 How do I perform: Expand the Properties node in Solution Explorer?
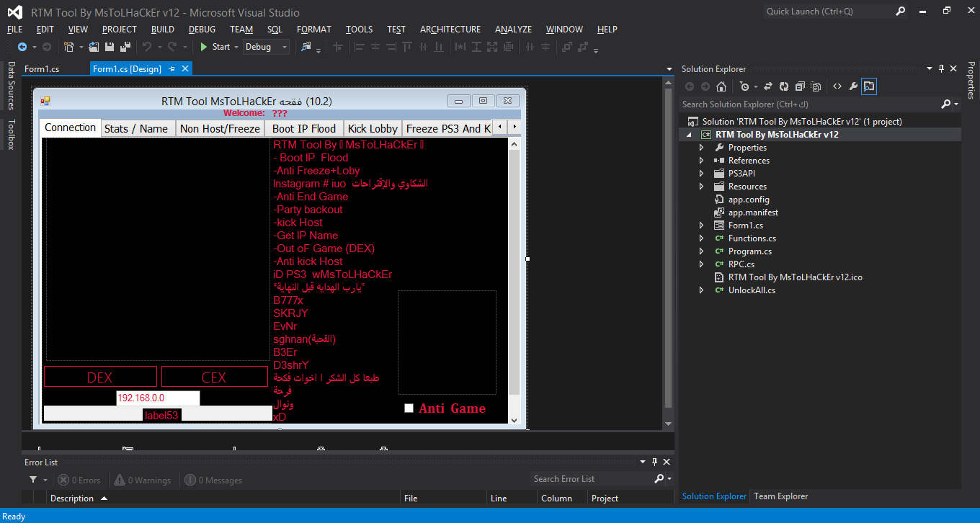tap(702, 148)
